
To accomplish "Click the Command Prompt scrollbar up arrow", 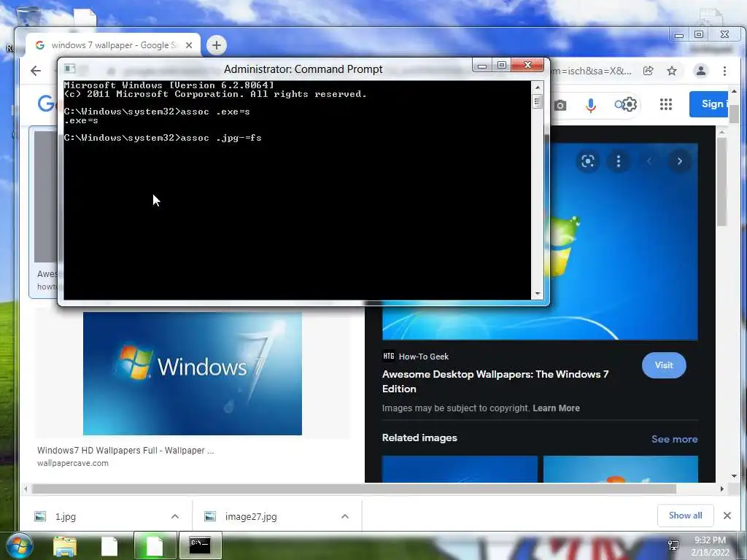I will [538, 87].
